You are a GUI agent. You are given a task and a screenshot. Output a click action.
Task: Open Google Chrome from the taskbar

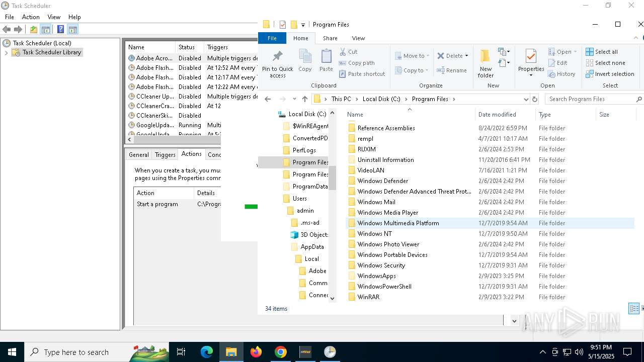(x=281, y=352)
